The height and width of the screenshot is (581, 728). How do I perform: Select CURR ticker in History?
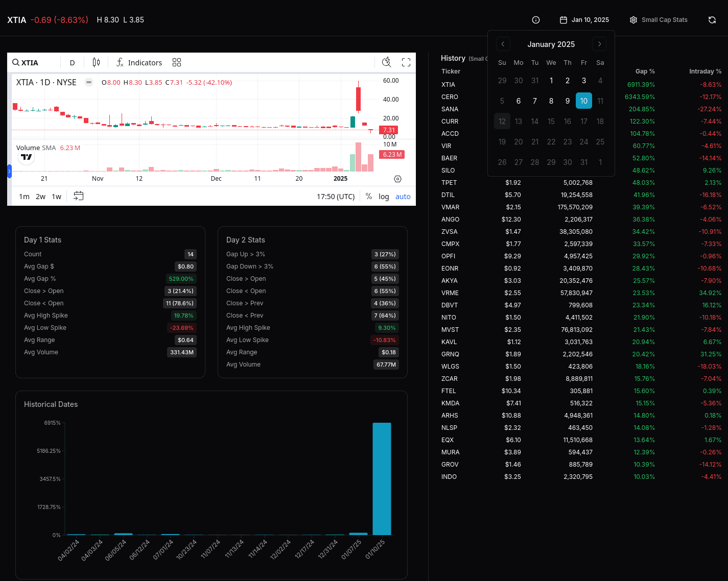pyautogui.click(x=450, y=122)
